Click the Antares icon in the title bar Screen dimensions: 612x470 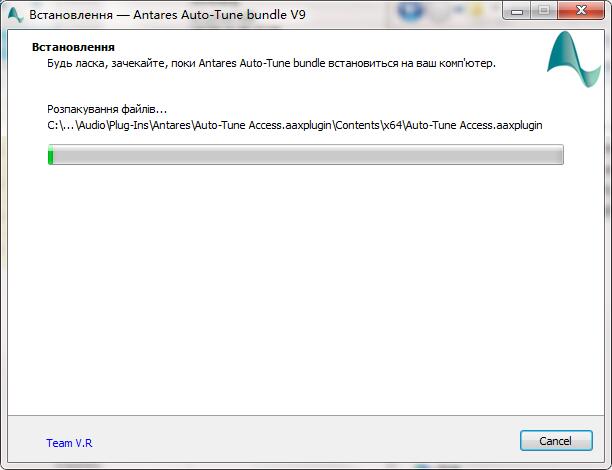[x=15, y=15]
